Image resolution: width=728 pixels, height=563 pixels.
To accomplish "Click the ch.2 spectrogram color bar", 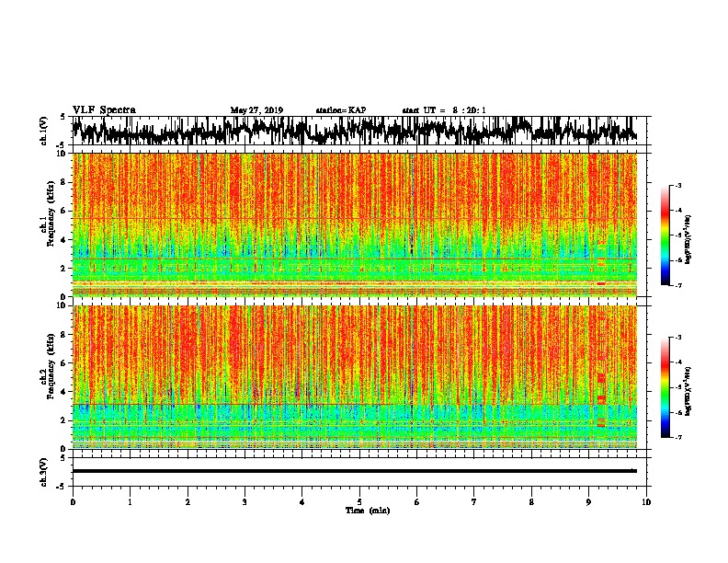I will pos(665,387).
